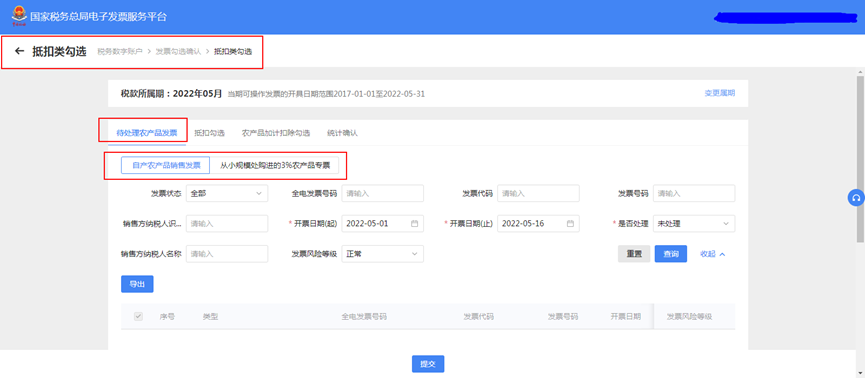Click the 提交 button at the bottom
The width and height of the screenshot is (865, 378).
pos(428,364)
